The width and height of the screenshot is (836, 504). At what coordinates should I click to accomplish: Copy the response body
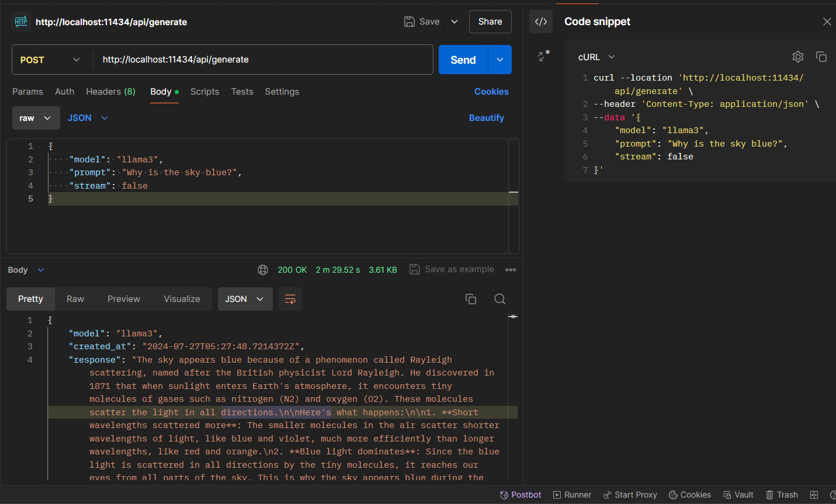click(471, 299)
